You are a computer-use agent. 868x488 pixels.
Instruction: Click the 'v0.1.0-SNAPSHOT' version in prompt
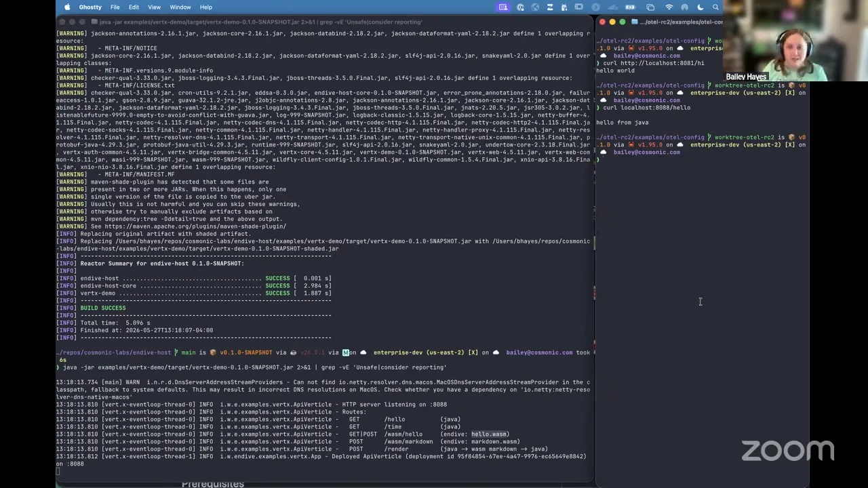245,352
